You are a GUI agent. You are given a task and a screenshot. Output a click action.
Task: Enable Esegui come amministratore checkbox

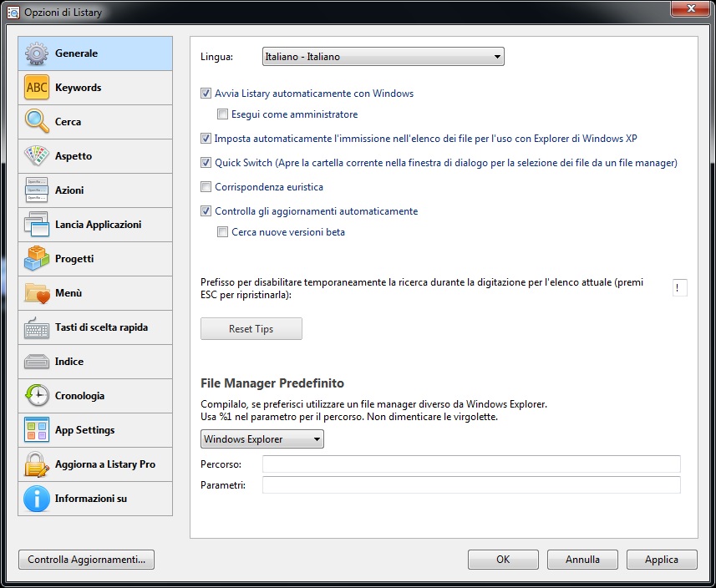click(x=222, y=114)
